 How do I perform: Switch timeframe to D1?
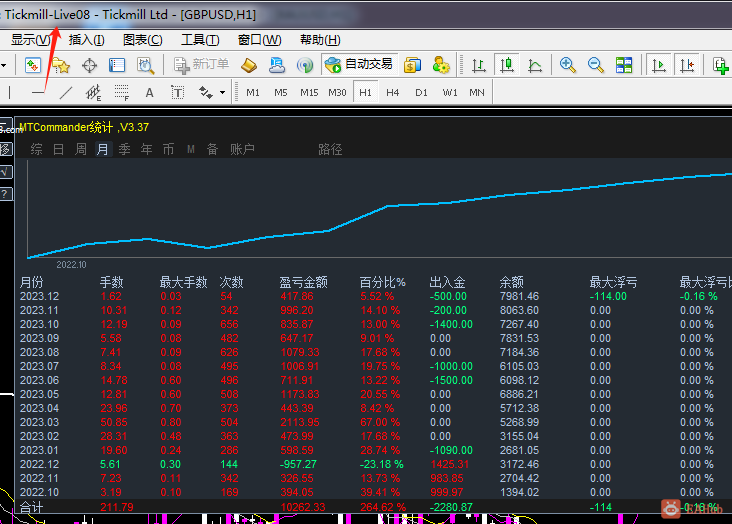coord(421,92)
